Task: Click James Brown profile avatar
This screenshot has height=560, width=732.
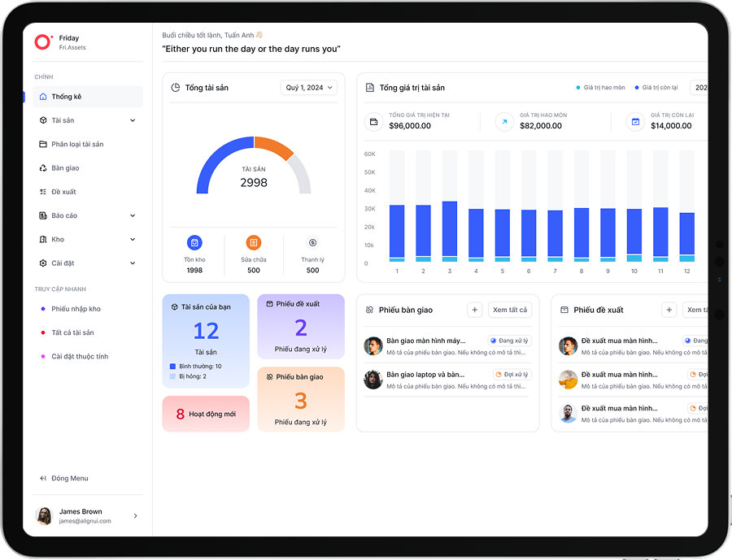Action: pyautogui.click(x=45, y=516)
